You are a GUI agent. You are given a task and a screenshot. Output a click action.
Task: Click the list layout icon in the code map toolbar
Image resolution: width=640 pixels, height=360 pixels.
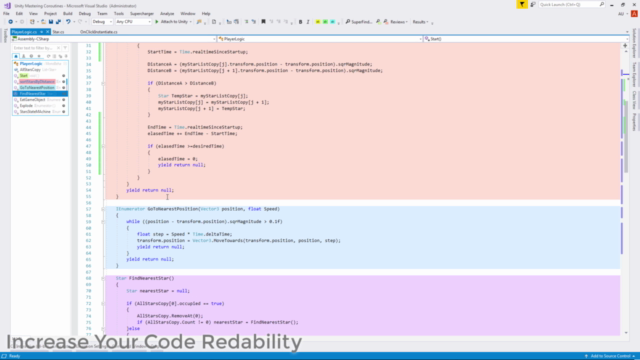(54, 56)
